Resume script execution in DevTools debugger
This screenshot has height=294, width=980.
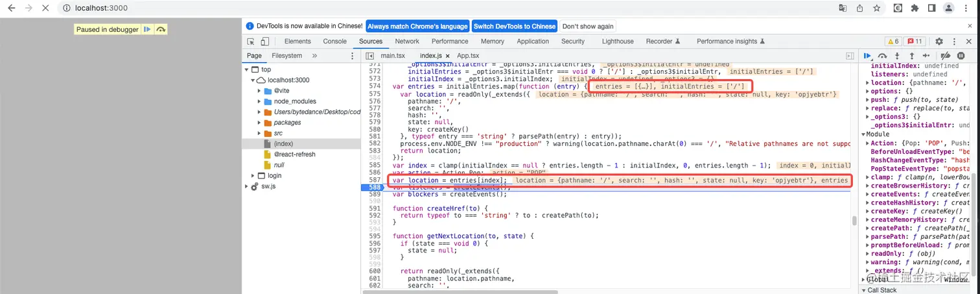867,56
